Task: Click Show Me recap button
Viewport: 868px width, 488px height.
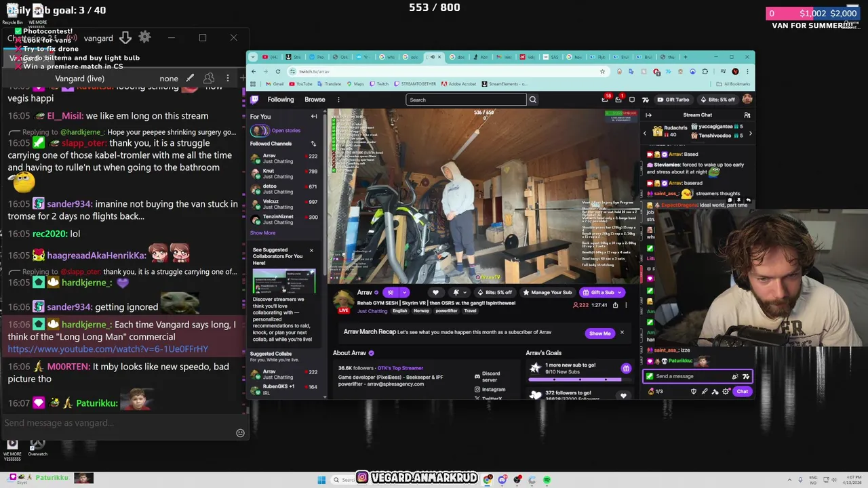Action: (599, 333)
